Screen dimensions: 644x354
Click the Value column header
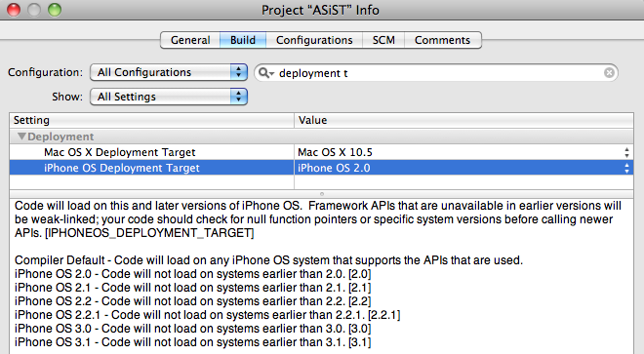(463, 120)
